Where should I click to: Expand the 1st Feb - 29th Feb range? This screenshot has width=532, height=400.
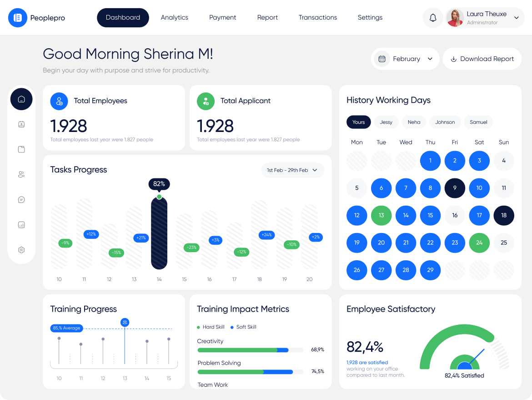292,170
